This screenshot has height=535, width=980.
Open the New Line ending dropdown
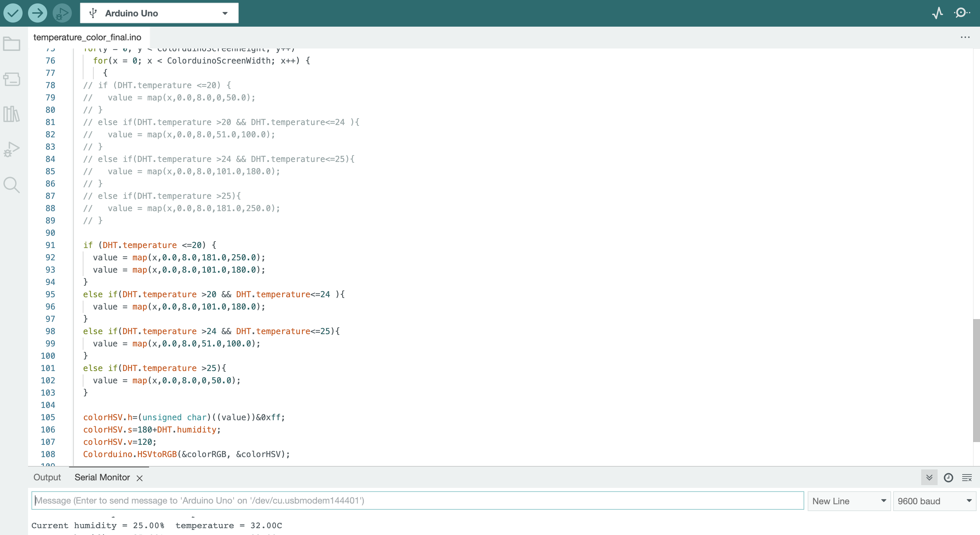tap(849, 501)
